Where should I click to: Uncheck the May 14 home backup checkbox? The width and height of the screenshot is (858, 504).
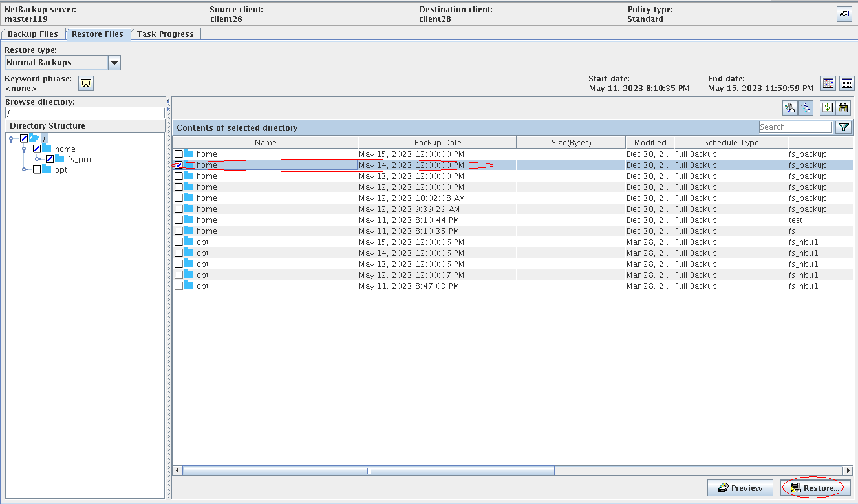[178, 165]
